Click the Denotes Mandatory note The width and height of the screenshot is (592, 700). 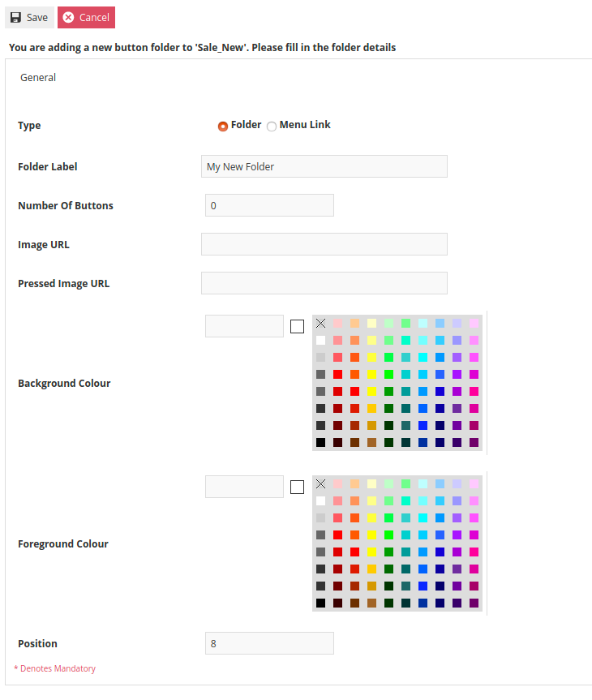(55, 668)
